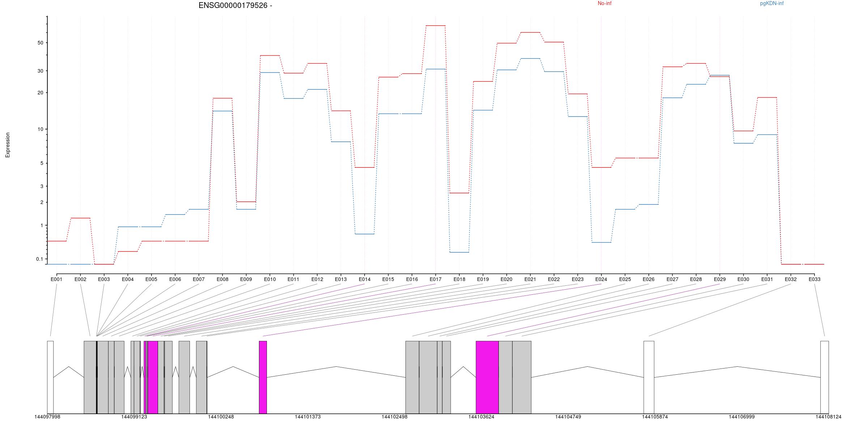The image size is (868, 434).
Task: Click exon label E024
Action: [601, 279]
